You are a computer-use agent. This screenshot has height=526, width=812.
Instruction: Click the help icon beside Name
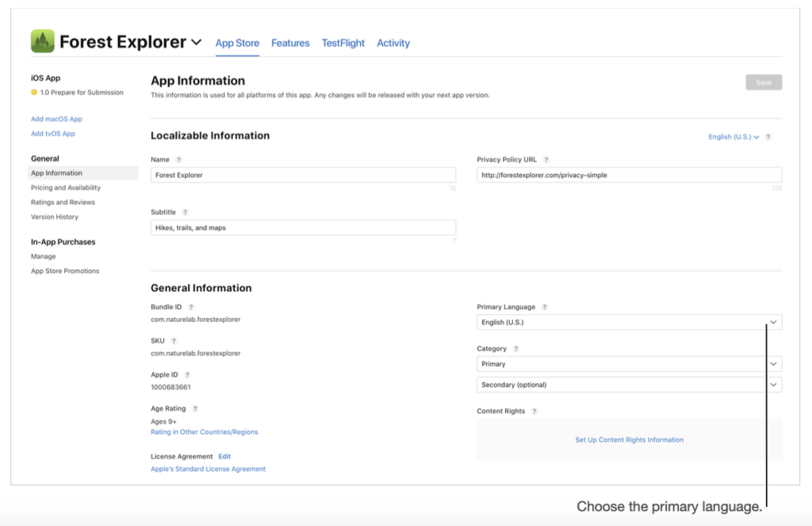(x=178, y=159)
